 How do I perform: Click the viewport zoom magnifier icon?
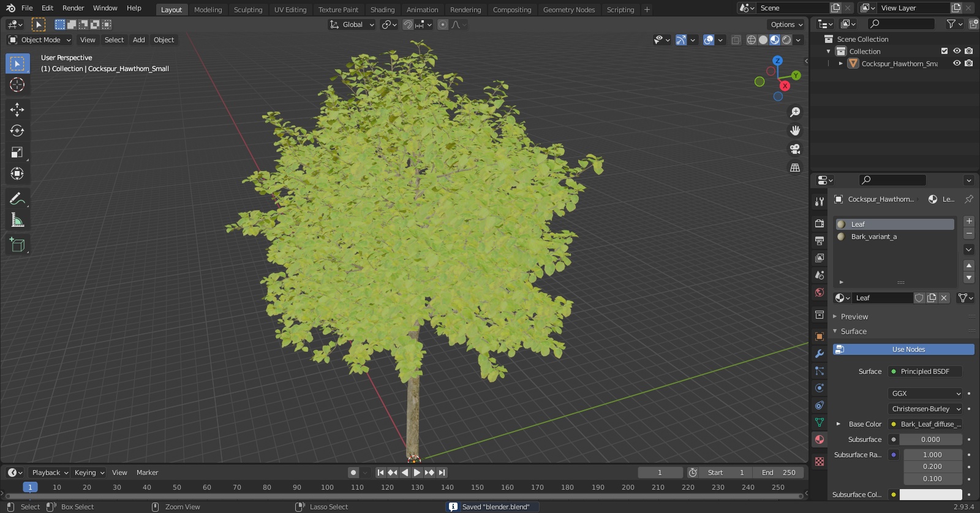795,112
